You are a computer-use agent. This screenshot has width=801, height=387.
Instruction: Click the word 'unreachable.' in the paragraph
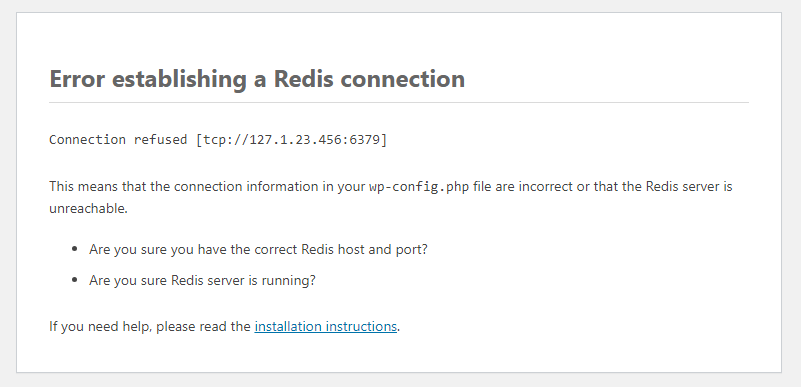(x=88, y=208)
